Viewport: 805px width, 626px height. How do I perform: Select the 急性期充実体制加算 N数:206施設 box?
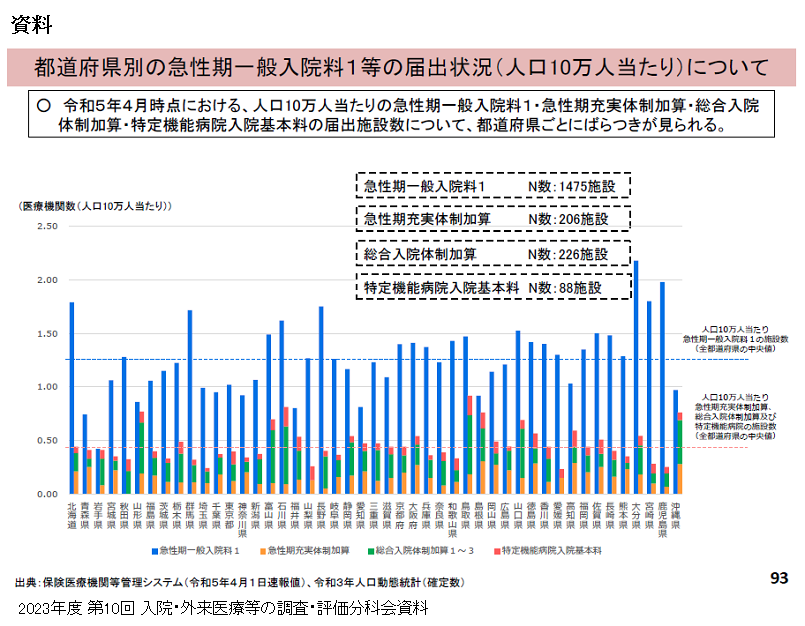pyautogui.click(x=494, y=220)
